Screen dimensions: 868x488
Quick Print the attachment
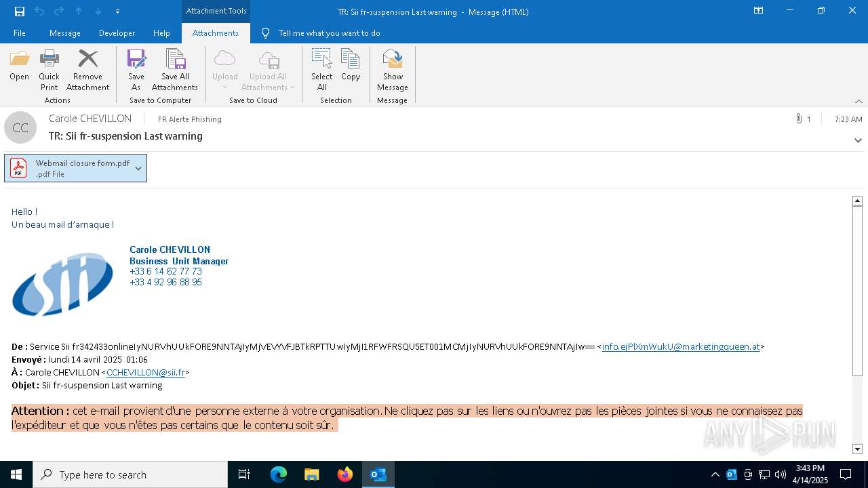tap(49, 70)
